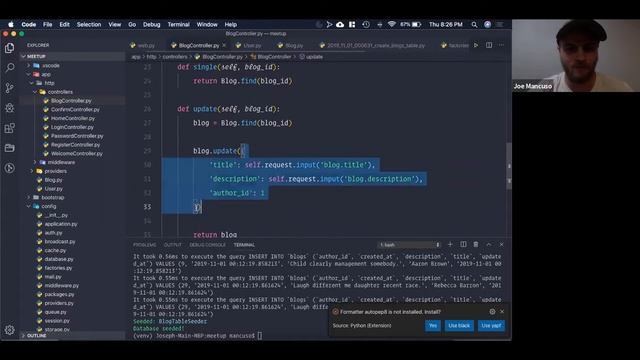This screenshot has width=640, height=360.
Task: Place cursor on 'return blog' line
Action: tap(215, 234)
